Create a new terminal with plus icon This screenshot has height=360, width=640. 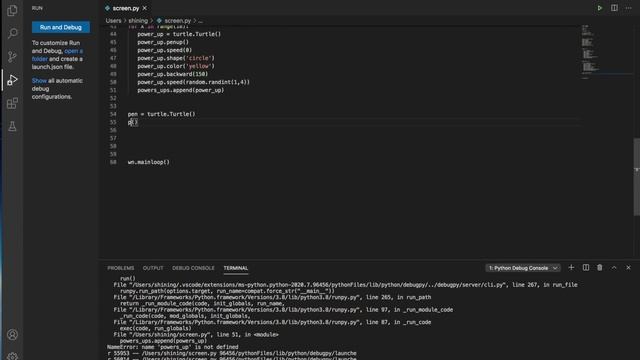(571, 268)
